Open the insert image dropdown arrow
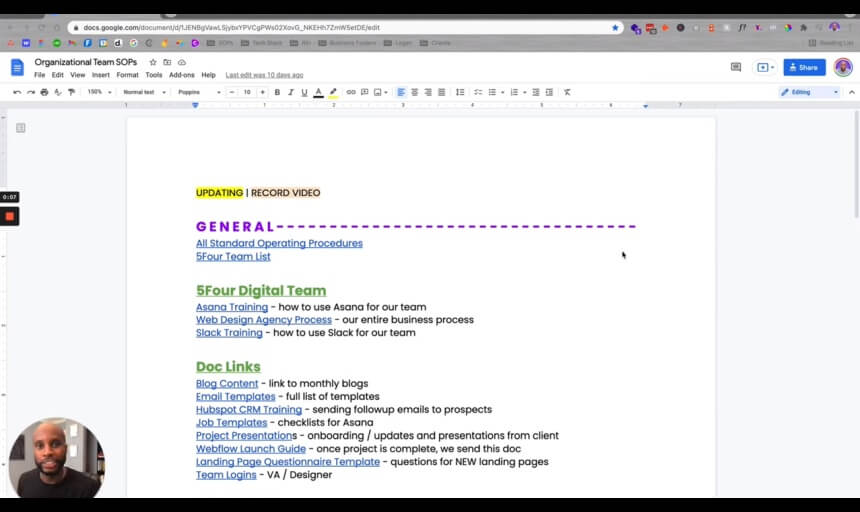860x512 pixels. pyautogui.click(x=386, y=92)
